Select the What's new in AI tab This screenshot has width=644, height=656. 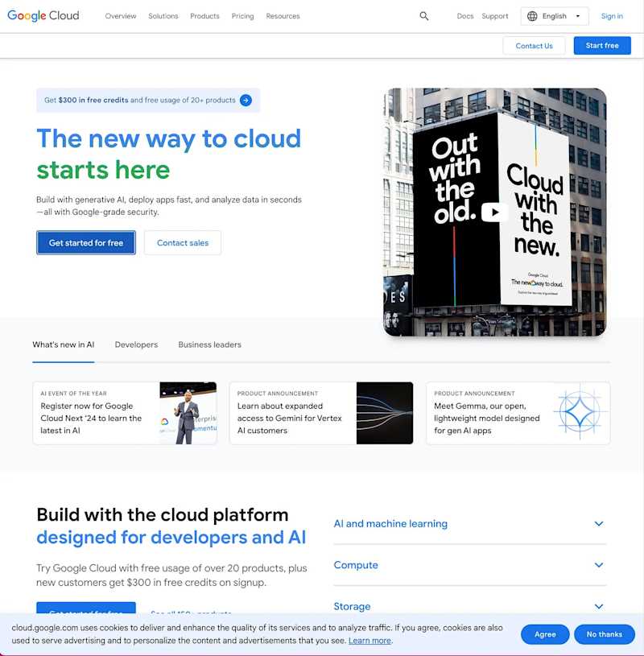[x=63, y=345]
